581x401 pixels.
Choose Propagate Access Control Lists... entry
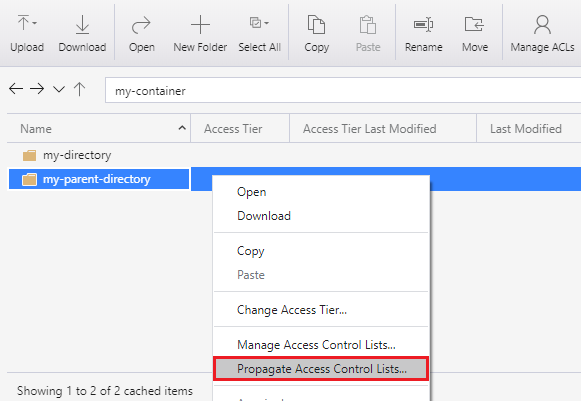(321, 369)
